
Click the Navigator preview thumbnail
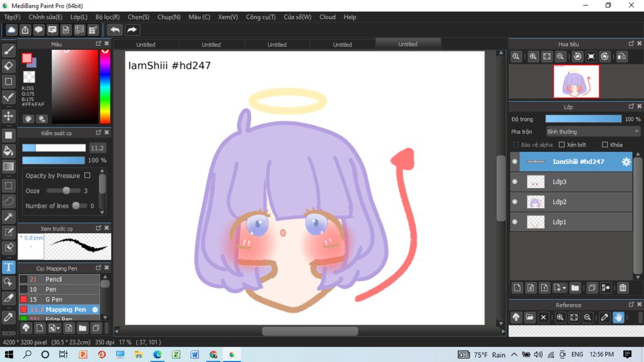coord(576,81)
